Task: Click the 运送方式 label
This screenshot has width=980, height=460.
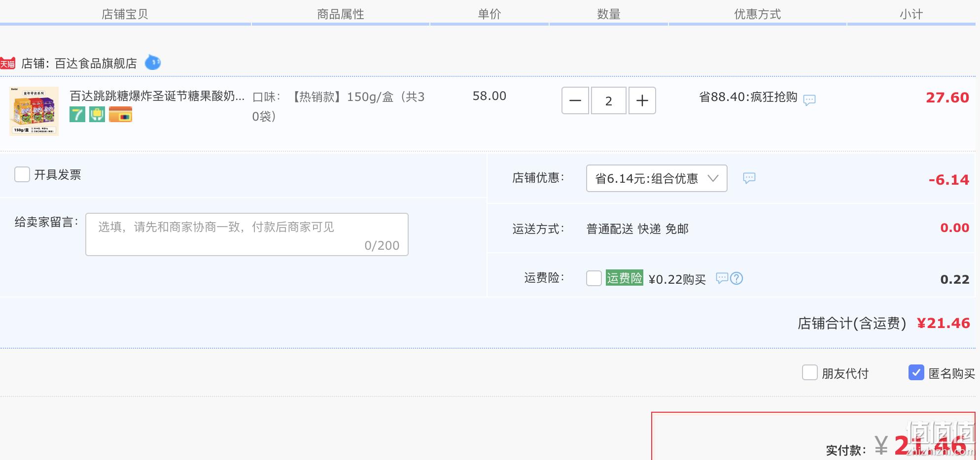Action: (538, 229)
